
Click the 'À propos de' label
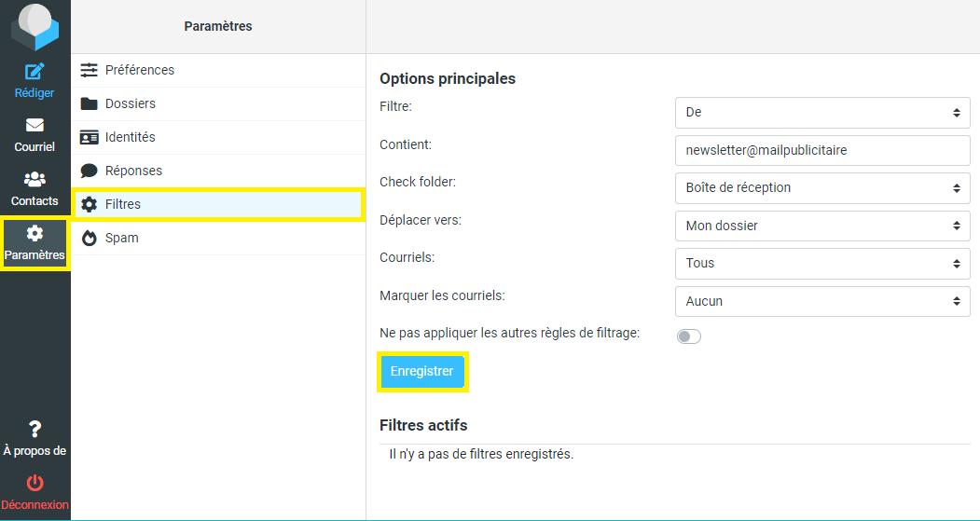click(x=35, y=450)
